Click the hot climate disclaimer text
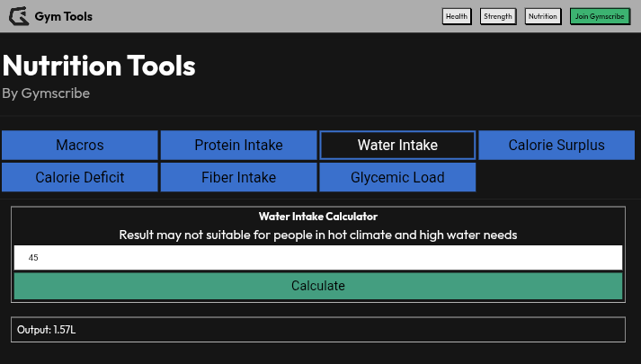This screenshot has height=364, width=641. [x=318, y=235]
